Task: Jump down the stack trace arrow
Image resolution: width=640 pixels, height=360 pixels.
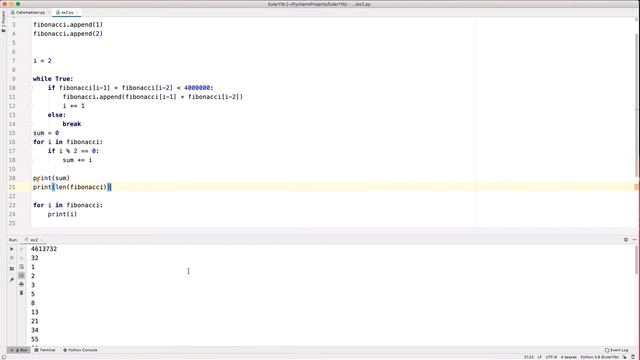Action: coord(22,258)
